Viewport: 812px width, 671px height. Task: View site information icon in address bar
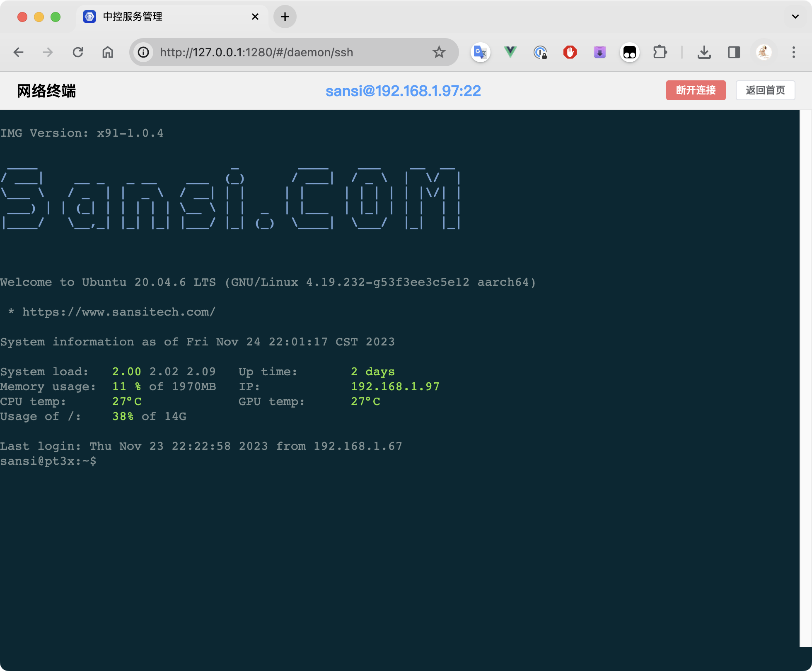[x=143, y=52]
